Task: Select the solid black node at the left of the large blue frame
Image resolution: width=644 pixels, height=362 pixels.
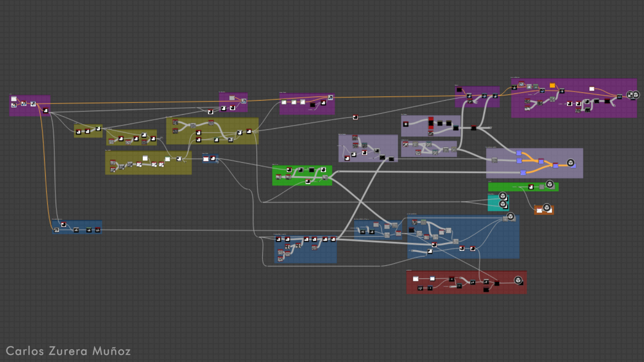Action: pyautogui.click(x=411, y=230)
